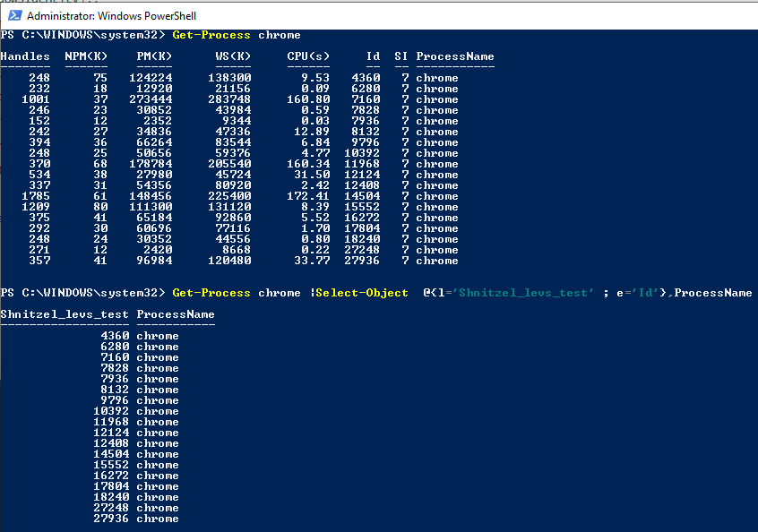Click the Id value 6280 in first table
Image resolution: width=758 pixels, height=532 pixels.
coord(366,89)
